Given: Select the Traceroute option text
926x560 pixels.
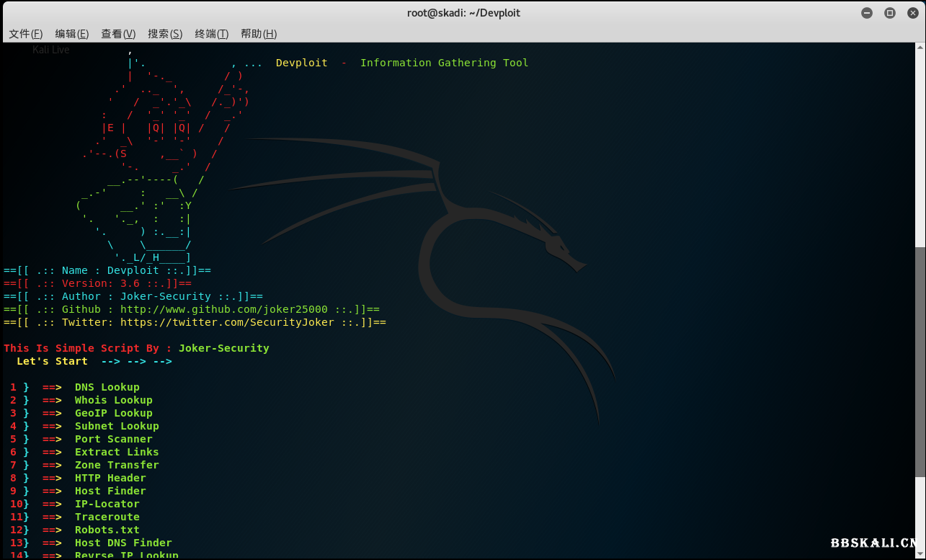Looking at the screenshot, I should click(x=107, y=517).
